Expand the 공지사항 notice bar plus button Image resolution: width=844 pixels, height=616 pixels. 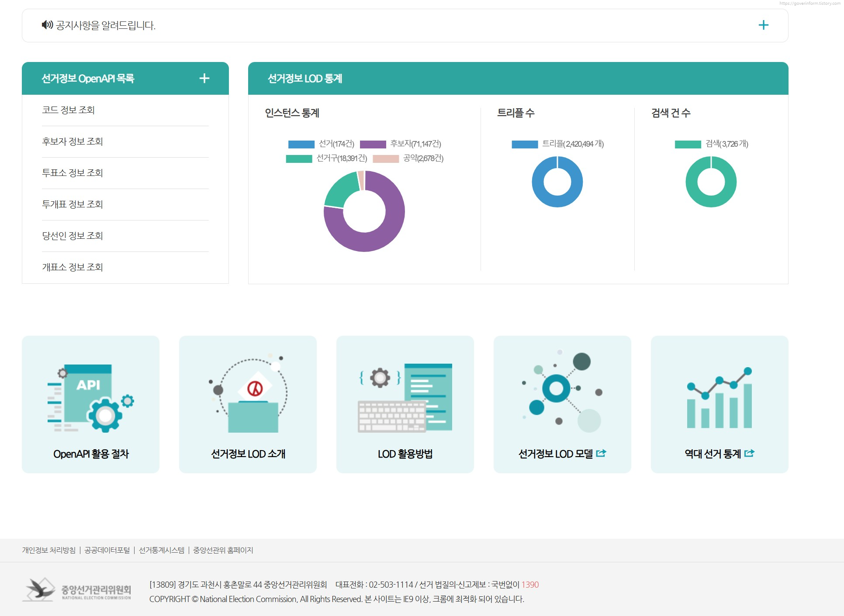(763, 25)
